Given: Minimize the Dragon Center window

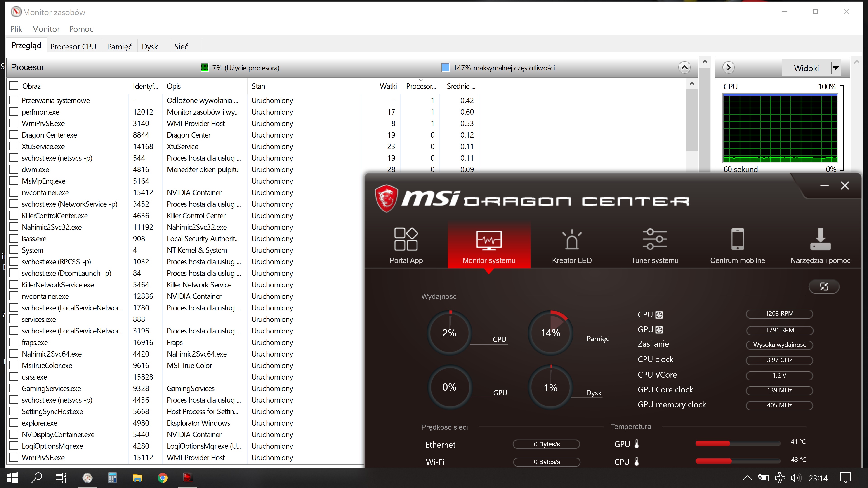Looking at the screenshot, I should 825,185.
